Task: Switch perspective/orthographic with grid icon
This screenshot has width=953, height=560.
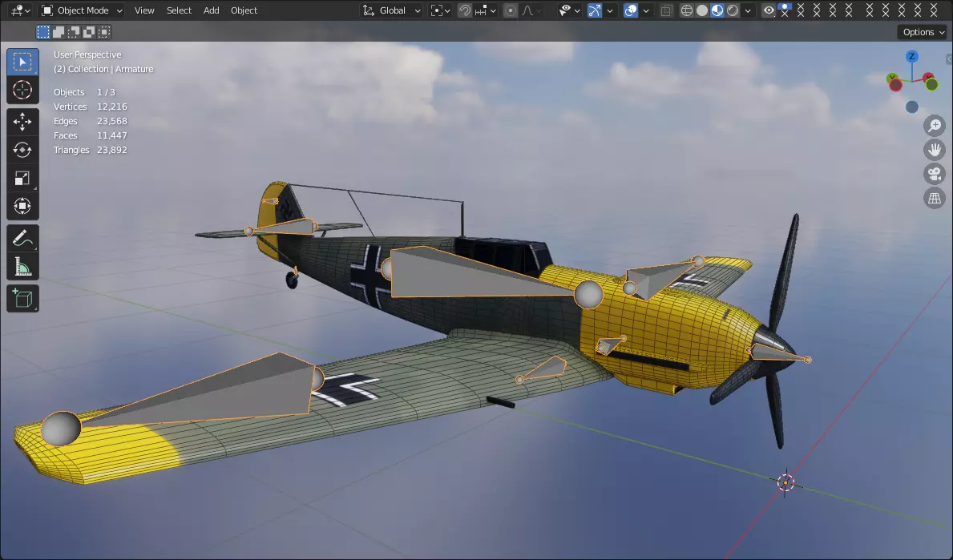Action: [x=934, y=199]
